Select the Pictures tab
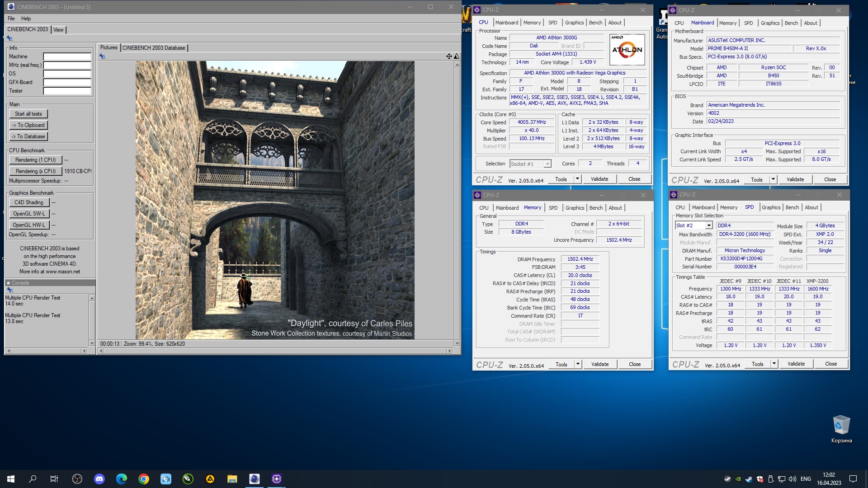The width and height of the screenshot is (868, 488). [109, 47]
